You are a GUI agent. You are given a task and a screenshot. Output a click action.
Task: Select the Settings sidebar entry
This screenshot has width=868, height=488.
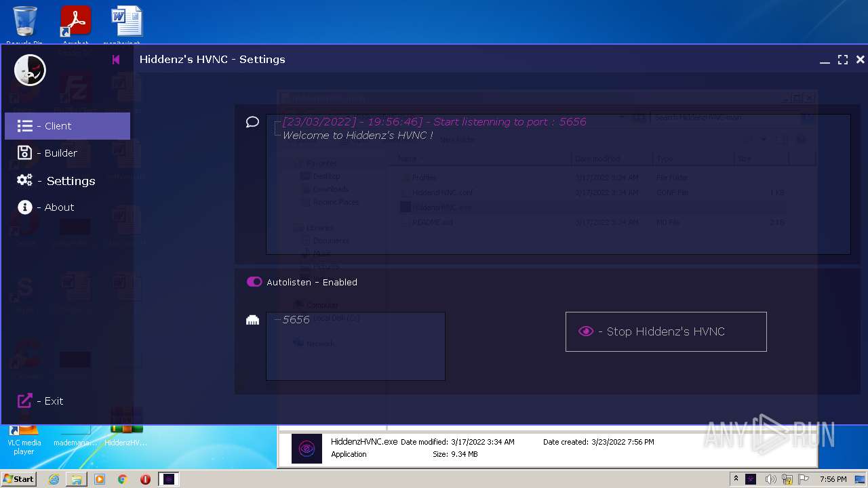click(67, 181)
